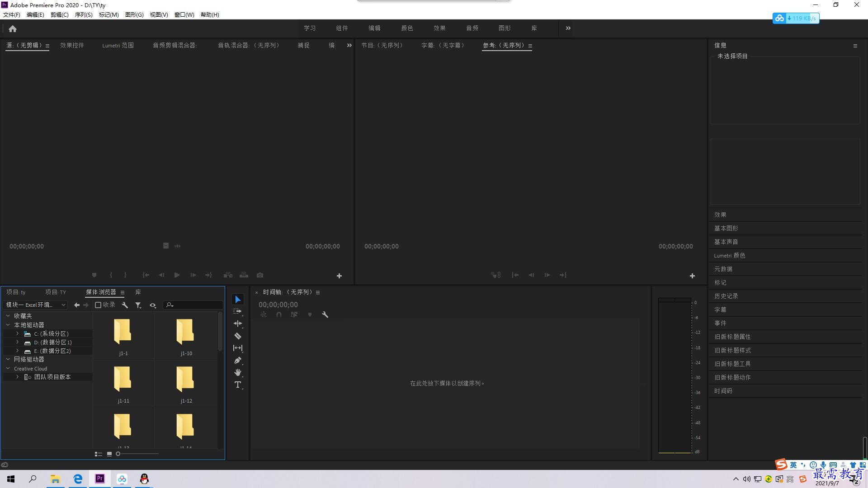The image size is (868, 488).
Task: Toggle media browser view type eye icon
Action: coord(153,305)
